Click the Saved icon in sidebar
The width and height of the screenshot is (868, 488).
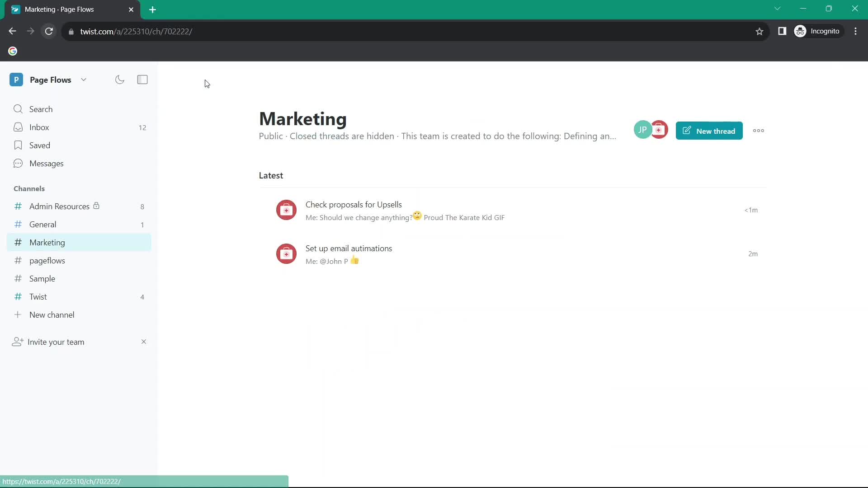click(x=18, y=145)
